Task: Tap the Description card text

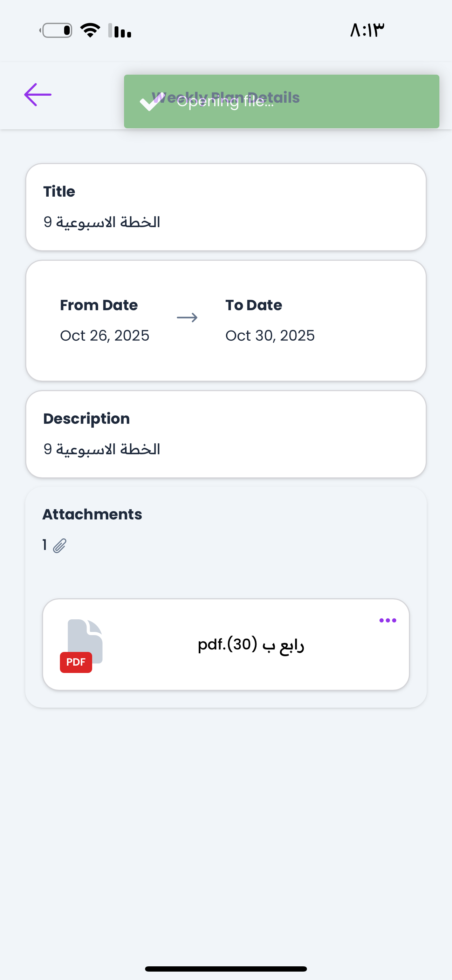Action: (102, 449)
